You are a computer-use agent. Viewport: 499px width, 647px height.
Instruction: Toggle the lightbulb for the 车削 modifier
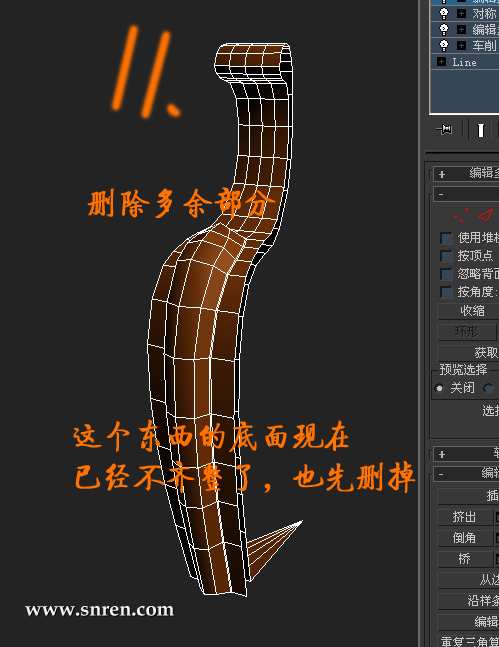coord(444,45)
